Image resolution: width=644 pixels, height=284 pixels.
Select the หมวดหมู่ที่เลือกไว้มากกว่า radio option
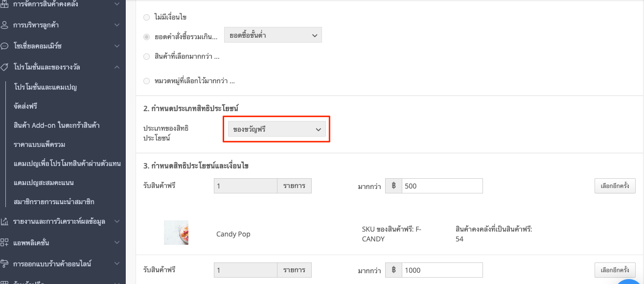click(x=146, y=81)
